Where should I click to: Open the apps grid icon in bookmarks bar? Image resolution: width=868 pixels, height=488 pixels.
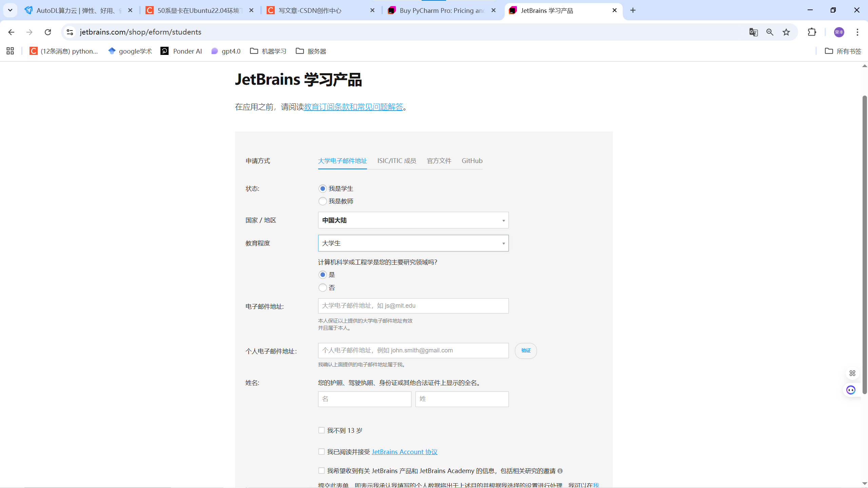point(10,51)
